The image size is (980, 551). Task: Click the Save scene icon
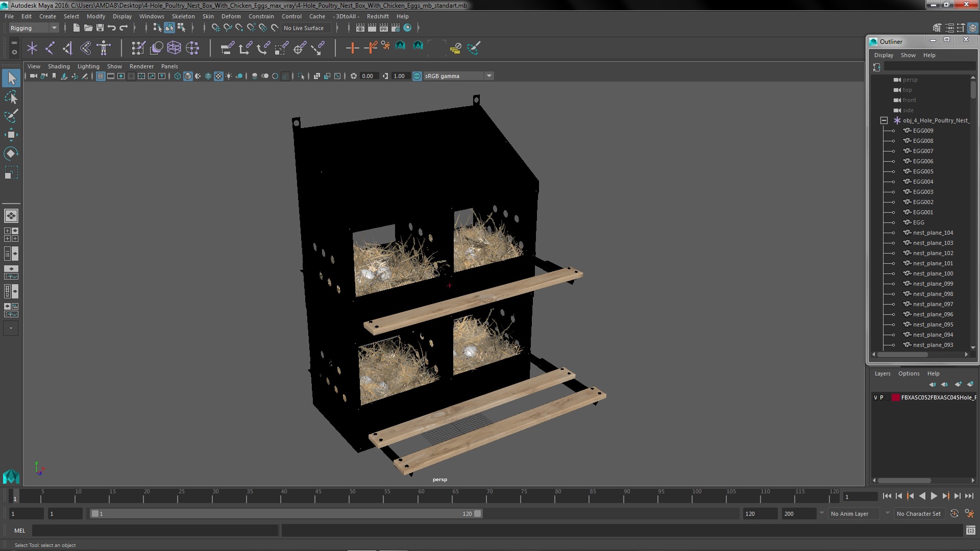[x=100, y=28]
